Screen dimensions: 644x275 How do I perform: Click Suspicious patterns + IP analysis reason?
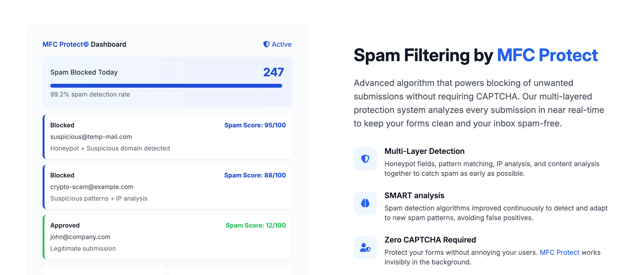coord(99,198)
